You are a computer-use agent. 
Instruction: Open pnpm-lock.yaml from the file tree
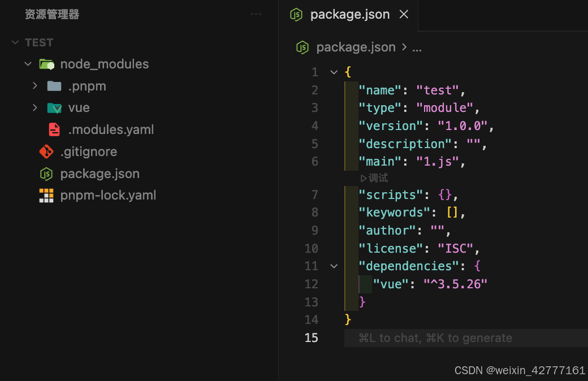(x=108, y=196)
